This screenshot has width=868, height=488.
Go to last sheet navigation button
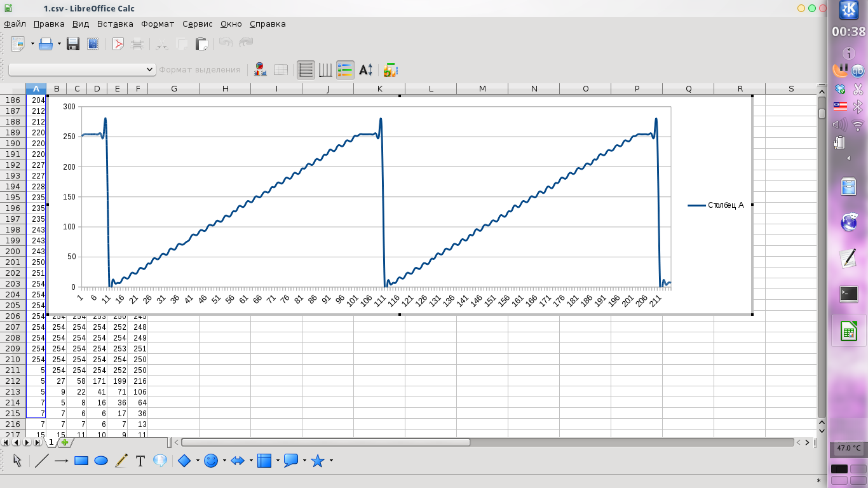[x=37, y=442]
